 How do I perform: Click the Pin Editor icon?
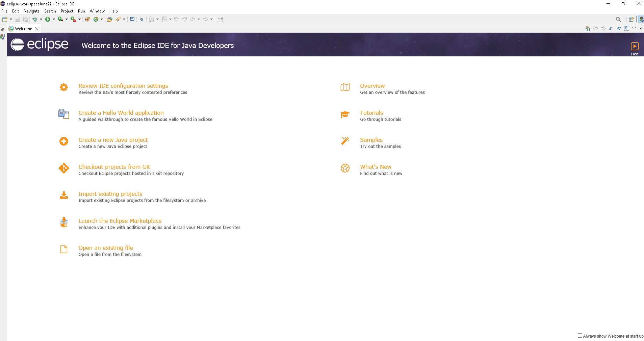[x=221, y=19]
